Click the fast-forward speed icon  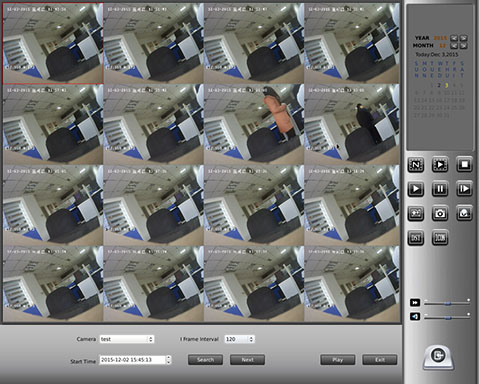click(x=415, y=302)
